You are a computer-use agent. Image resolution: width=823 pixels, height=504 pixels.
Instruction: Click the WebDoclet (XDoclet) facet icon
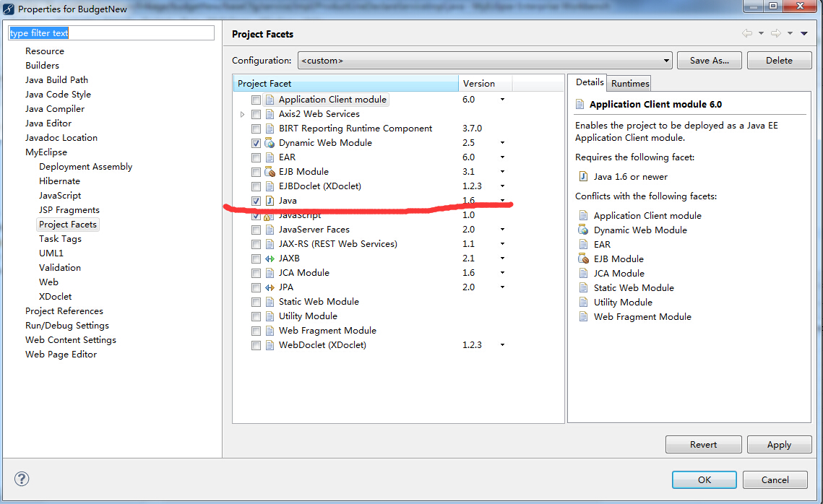[270, 345]
